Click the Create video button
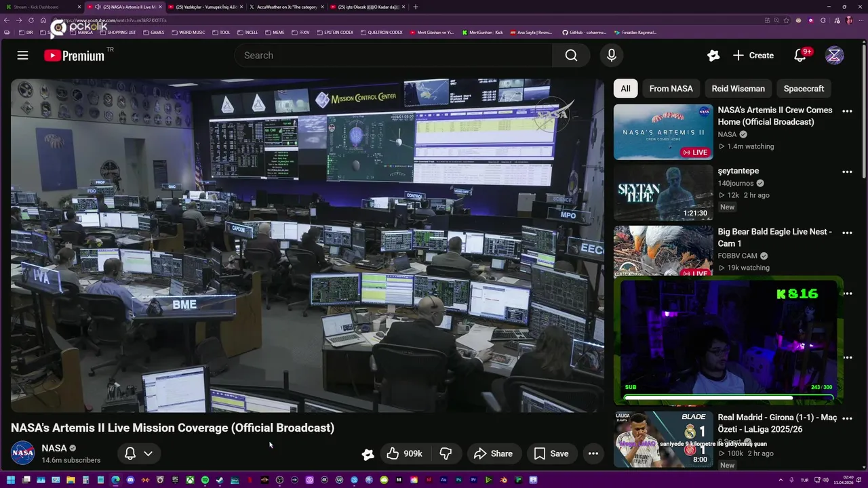The image size is (868, 488). pos(753,56)
